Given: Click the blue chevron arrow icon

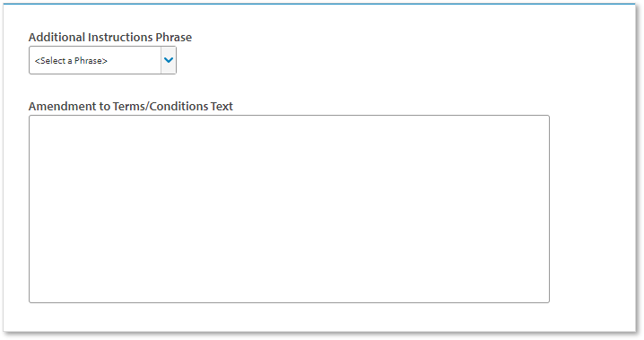Looking at the screenshot, I should (169, 60).
